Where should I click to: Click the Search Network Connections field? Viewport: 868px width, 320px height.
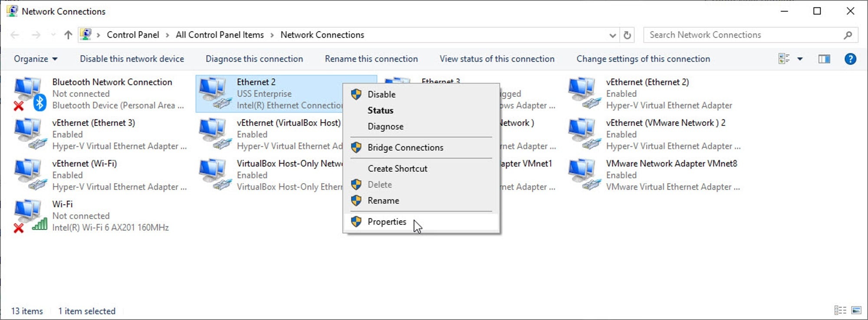point(744,35)
